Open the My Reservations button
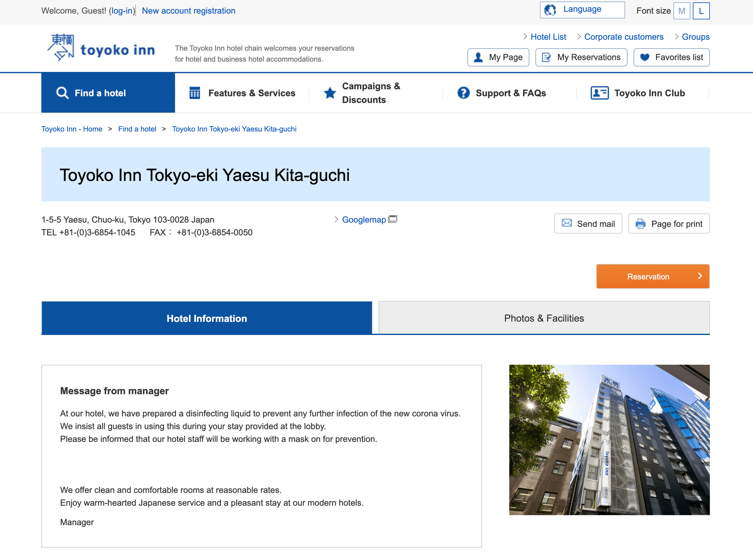 [x=581, y=57]
